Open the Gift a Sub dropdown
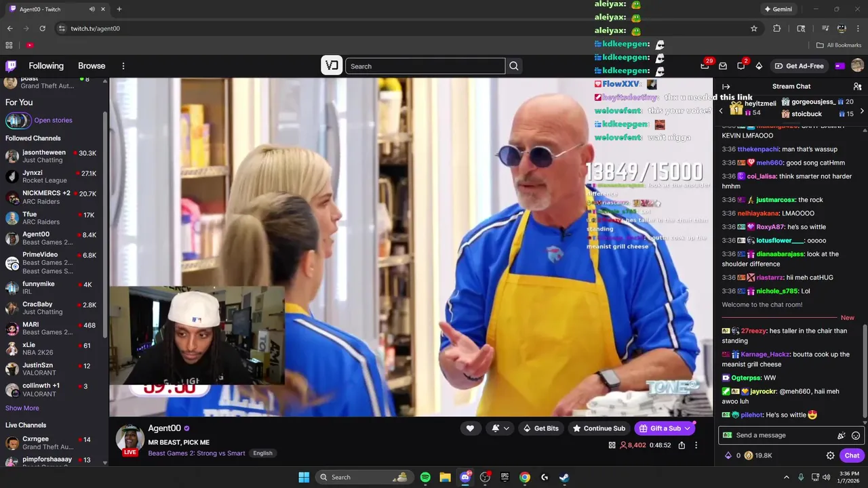 pyautogui.click(x=665, y=428)
